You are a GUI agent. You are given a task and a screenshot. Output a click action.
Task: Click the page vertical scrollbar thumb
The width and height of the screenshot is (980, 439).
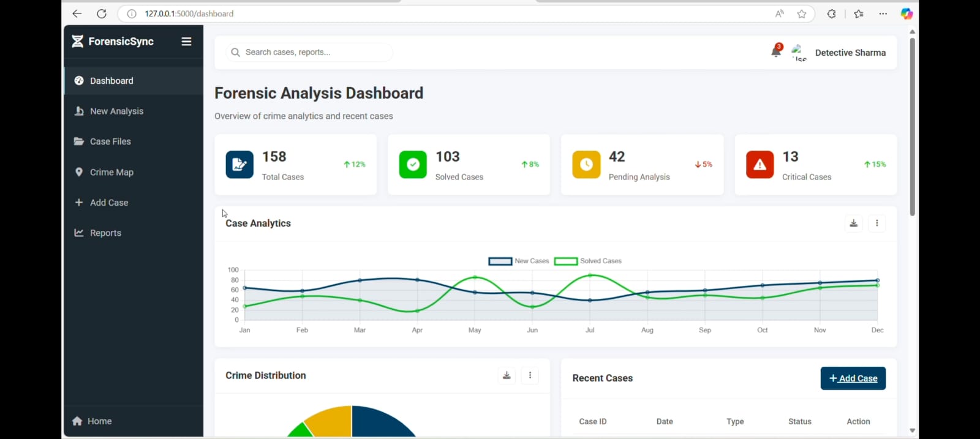click(912, 127)
